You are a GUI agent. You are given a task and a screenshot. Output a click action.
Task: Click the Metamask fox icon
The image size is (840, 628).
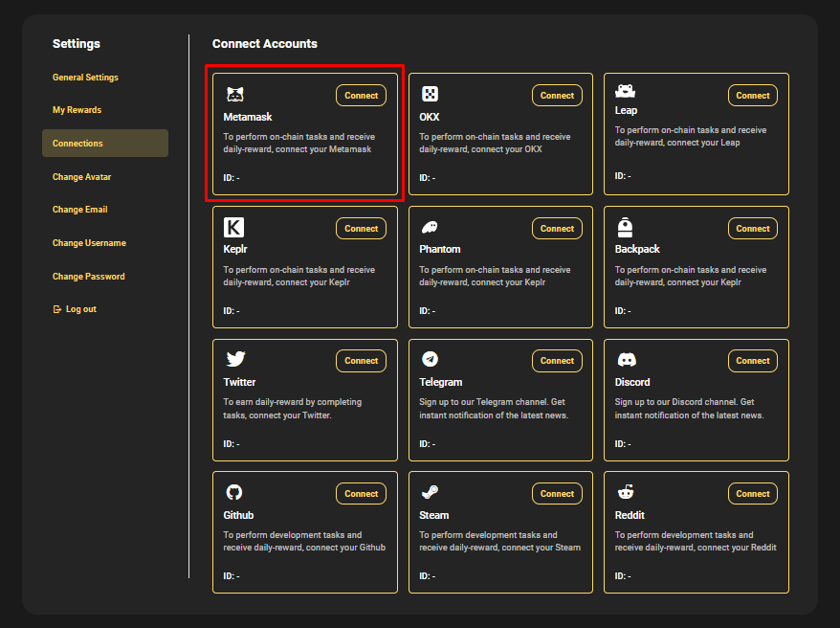click(234, 95)
